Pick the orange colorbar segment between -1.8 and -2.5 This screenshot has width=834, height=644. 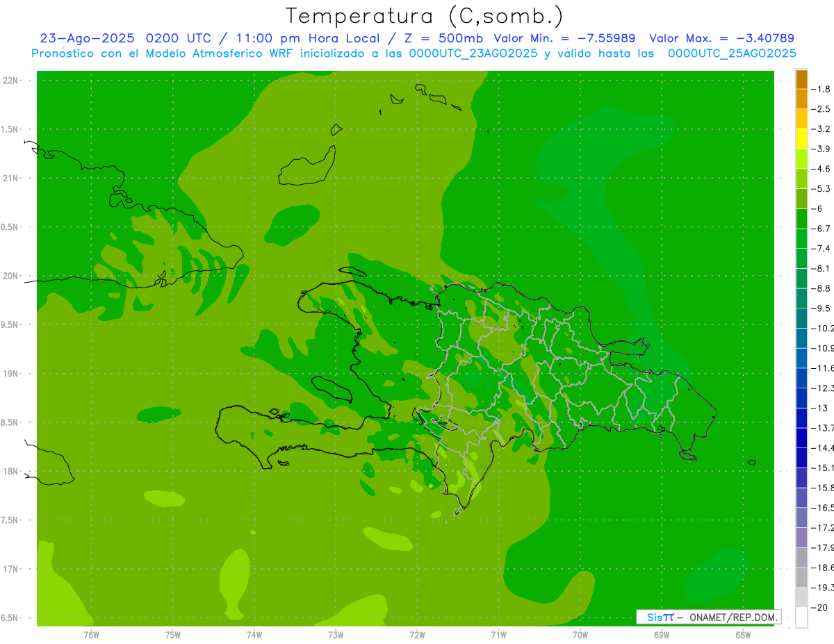(801, 99)
